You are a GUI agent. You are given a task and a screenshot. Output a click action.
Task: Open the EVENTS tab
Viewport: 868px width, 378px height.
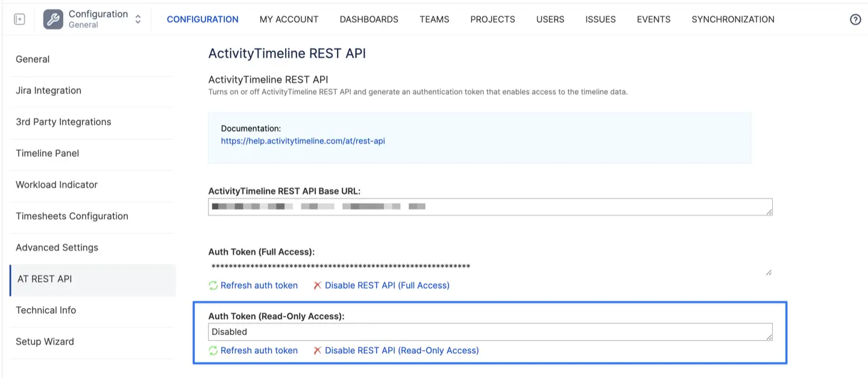tap(653, 19)
